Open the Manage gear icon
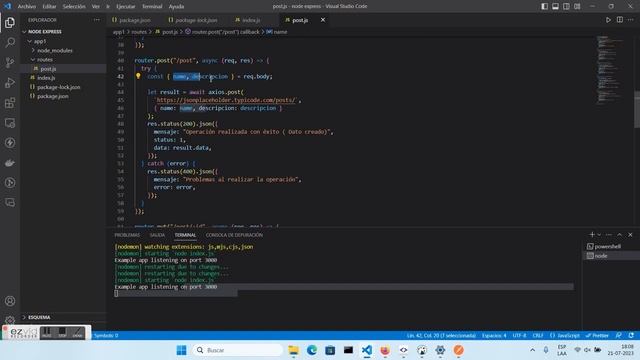640x360 pixels. click(x=10, y=320)
